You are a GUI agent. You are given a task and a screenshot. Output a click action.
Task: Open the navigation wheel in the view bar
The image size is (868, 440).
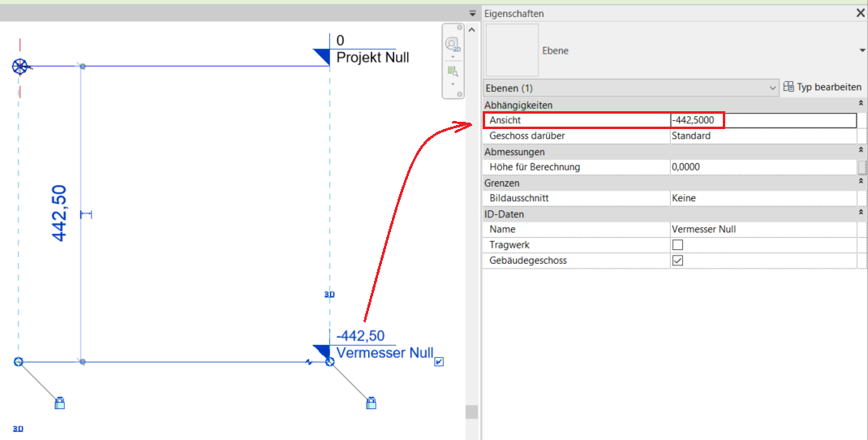click(453, 43)
